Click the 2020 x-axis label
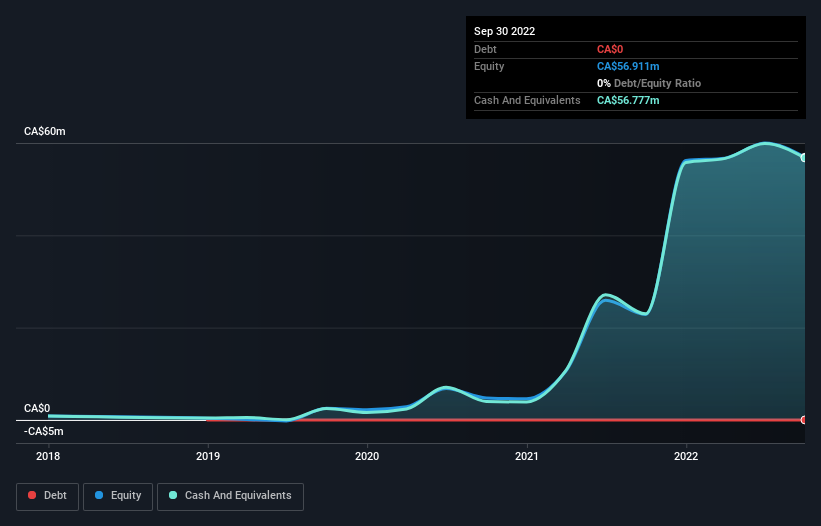The width and height of the screenshot is (821, 526). (x=367, y=456)
